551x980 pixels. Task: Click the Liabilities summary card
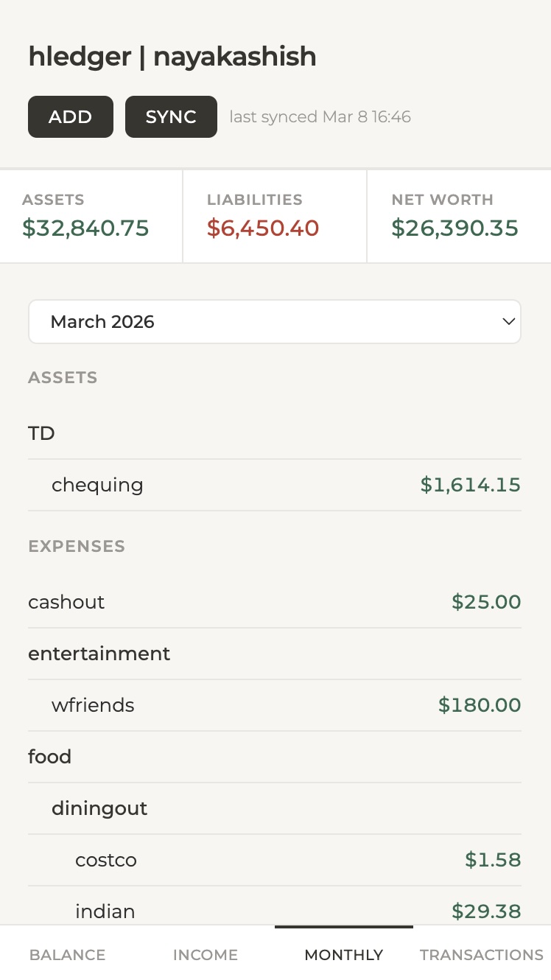click(x=274, y=217)
